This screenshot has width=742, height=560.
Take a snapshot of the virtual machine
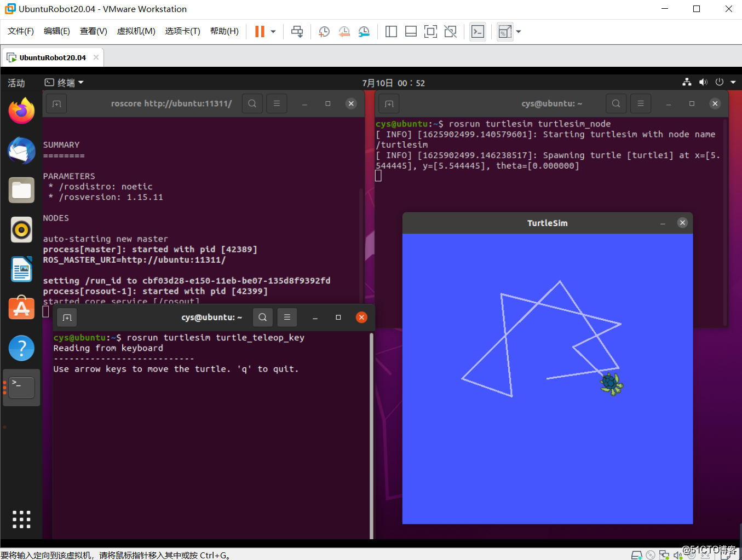(324, 32)
